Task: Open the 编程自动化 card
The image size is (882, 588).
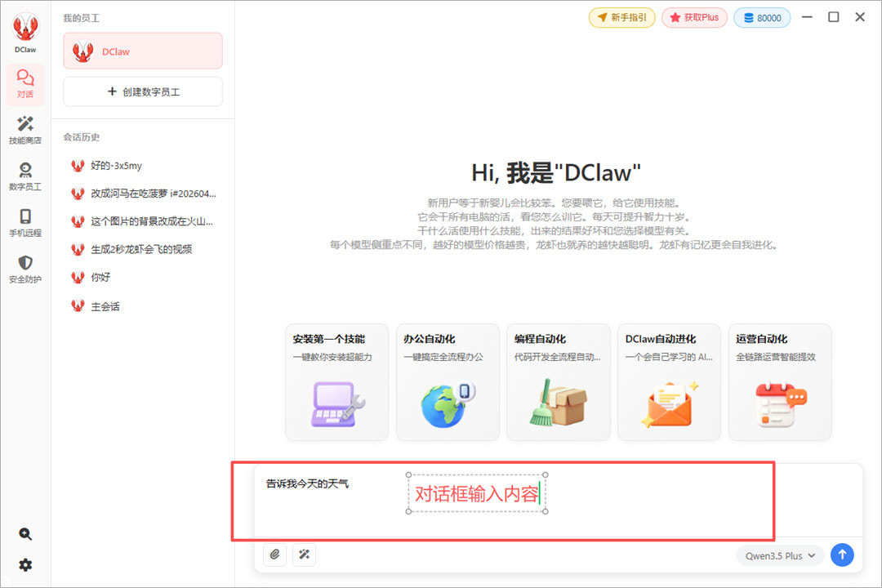Action: pyautogui.click(x=559, y=381)
